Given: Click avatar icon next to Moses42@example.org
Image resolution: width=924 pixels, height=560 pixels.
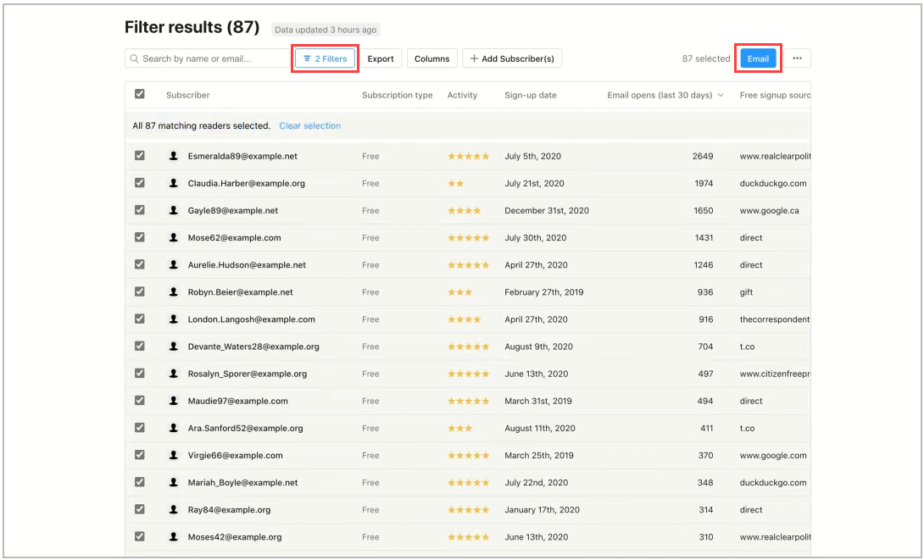Looking at the screenshot, I should 174,537.
